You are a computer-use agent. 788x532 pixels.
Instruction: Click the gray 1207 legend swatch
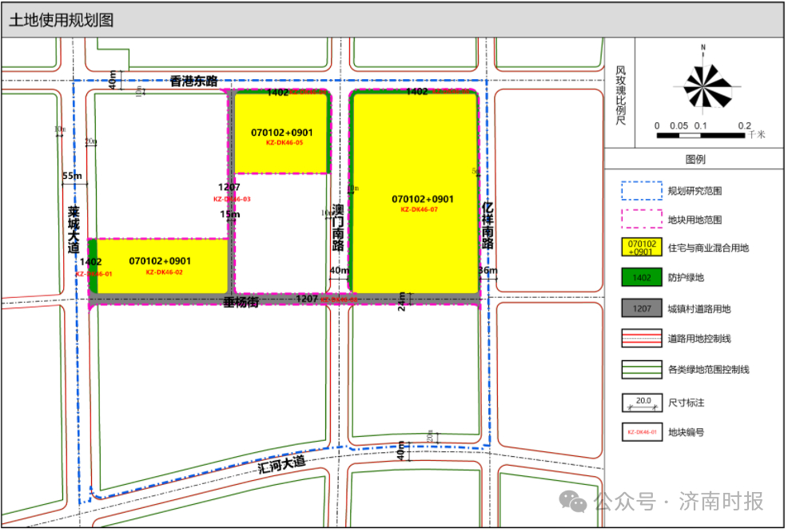642,308
